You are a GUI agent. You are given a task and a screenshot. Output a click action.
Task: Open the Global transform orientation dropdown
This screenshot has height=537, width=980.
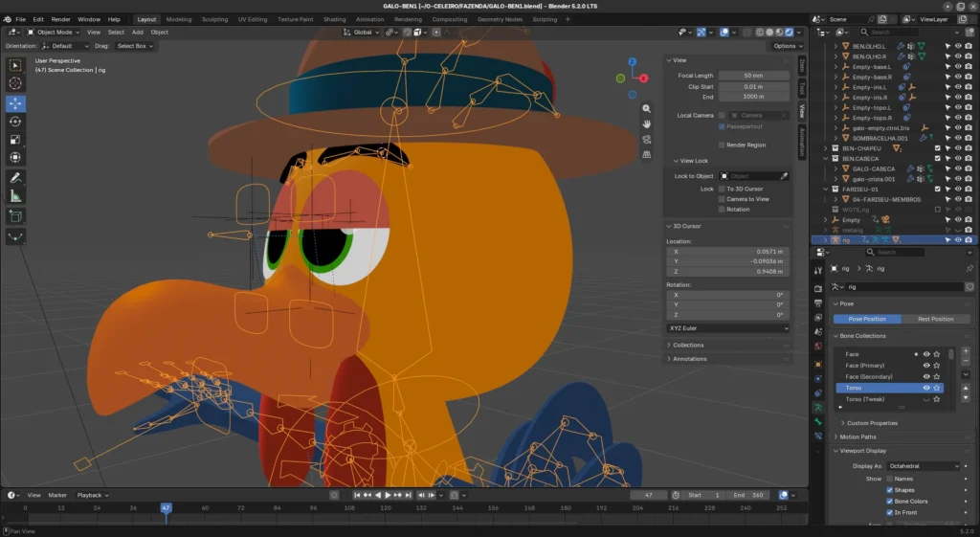pyautogui.click(x=362, y=32)
